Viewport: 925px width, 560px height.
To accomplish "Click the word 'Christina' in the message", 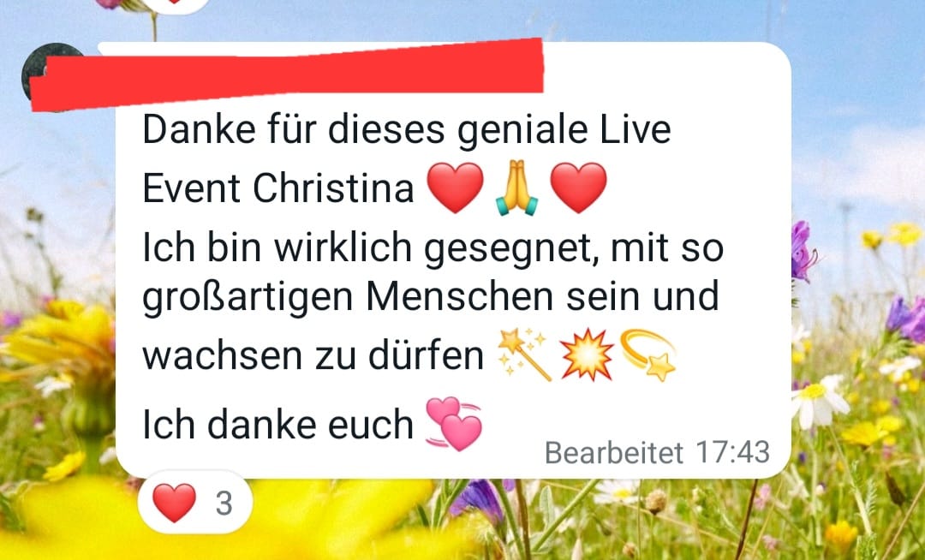I will [x=333, y=188].
